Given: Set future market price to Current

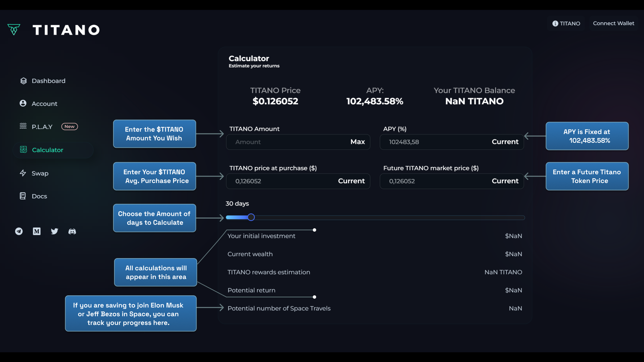Looking at the screenshot, I should [x=505, y=181].
